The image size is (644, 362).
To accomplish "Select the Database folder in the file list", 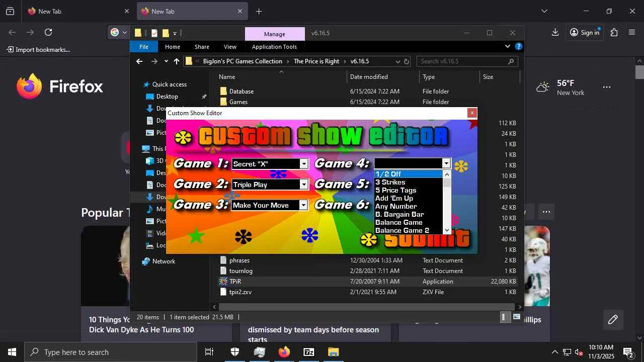I will click(x=368, y=92).
